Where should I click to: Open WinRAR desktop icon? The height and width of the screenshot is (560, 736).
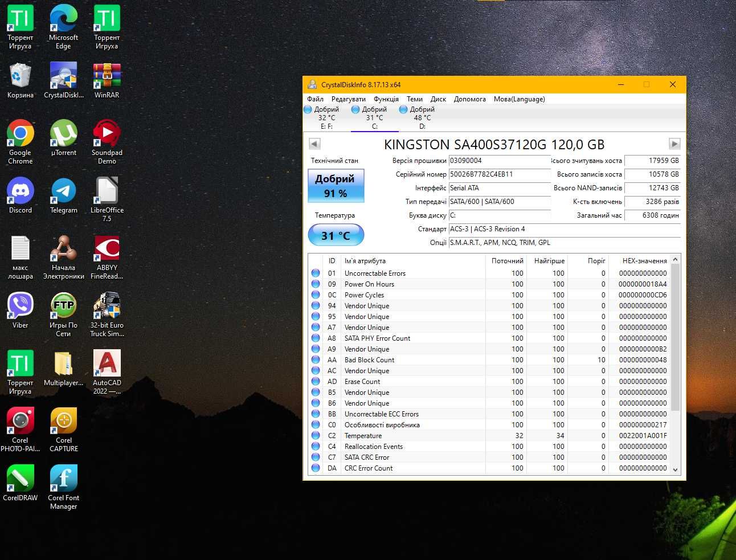pyautogui.click(x=107, y=80)
